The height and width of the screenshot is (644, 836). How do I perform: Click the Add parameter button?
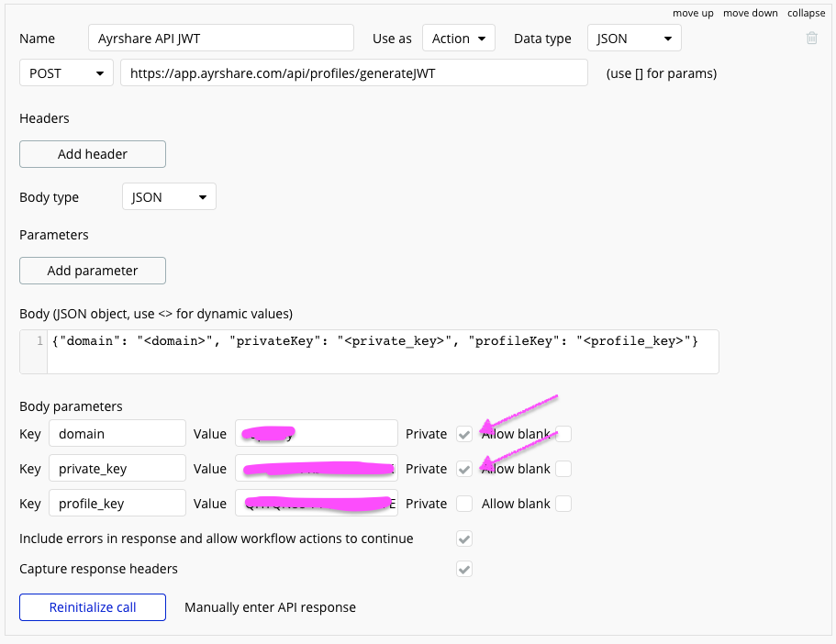pyautogui.click(x=93, y=271)
